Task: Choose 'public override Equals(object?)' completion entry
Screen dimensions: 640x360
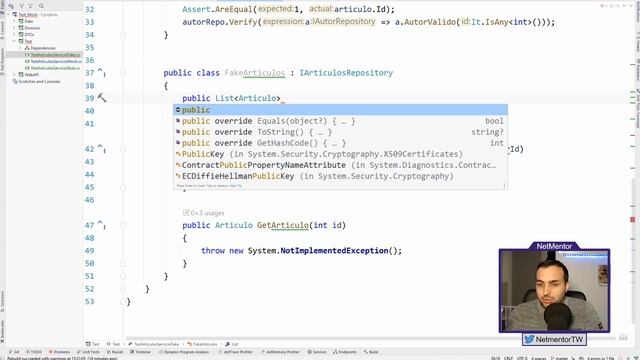Action: 340,121
